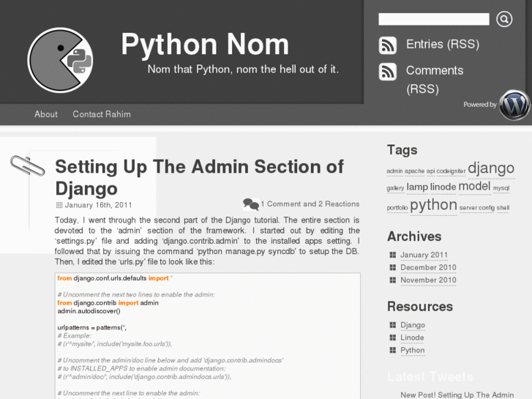The width and height of the screenshot is (532, 399).
Task: Select the gallery tag
Action: tap(395, 188)
